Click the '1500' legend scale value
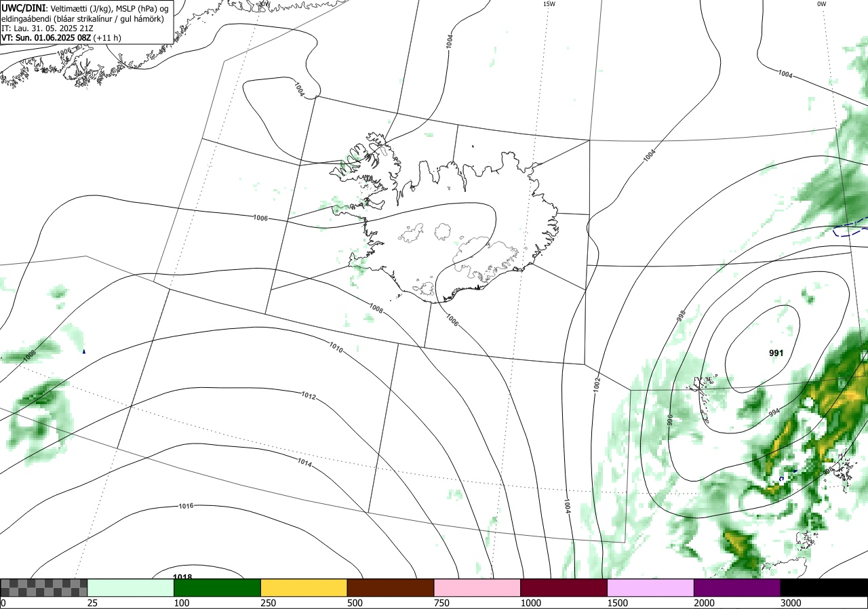 tap(617, 603)
